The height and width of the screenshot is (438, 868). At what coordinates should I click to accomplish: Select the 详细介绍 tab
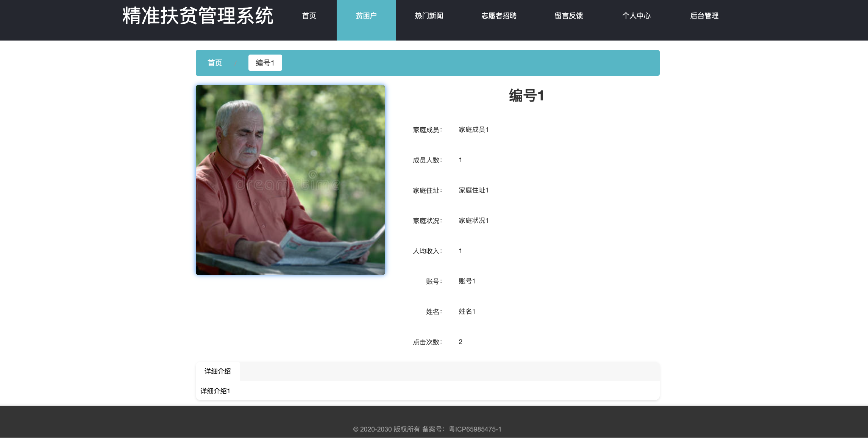(x=218, y=371)
